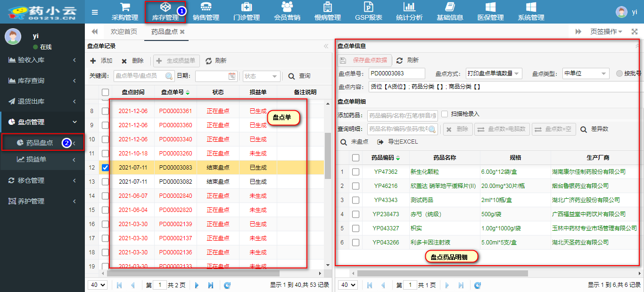
Task: Close the 药品盘点 tab
Action: click(x=182, y=32)
